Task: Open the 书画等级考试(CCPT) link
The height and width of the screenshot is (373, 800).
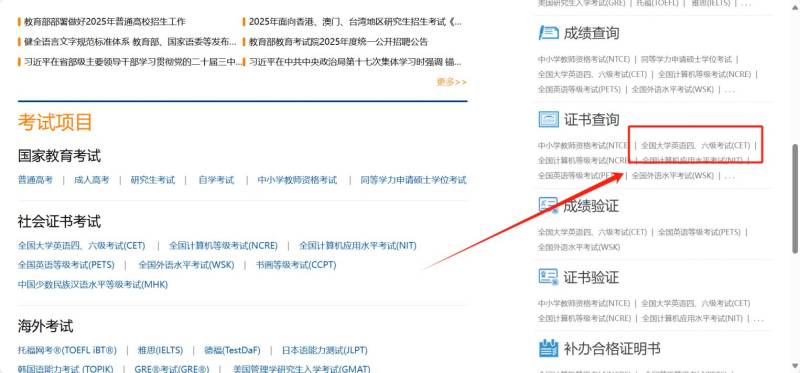Action: [296, 265]
